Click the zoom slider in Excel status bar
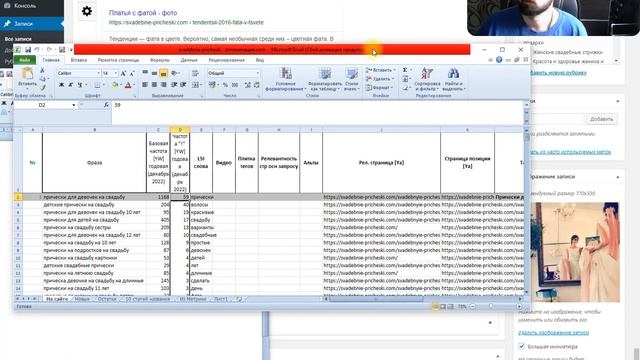Image resolution: width=640 pixels, height=360 pixels. tap(491, 306)
